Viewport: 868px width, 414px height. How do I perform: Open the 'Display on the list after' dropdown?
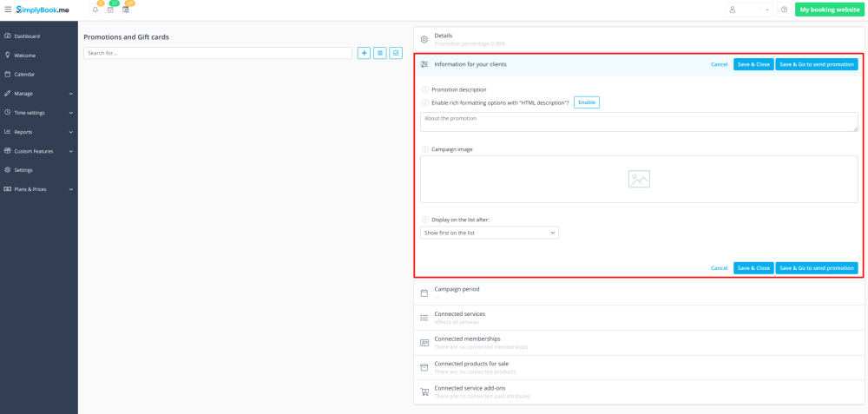tap(490, 233)
